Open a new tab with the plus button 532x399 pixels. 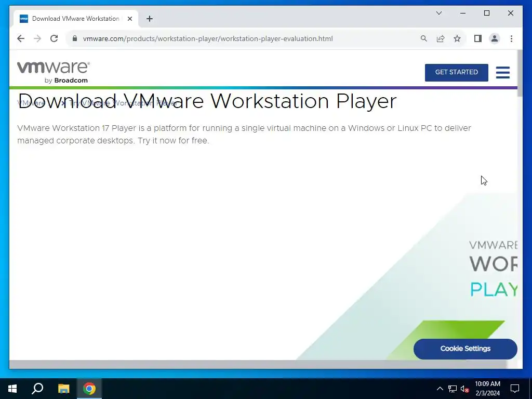click(150, 19)
